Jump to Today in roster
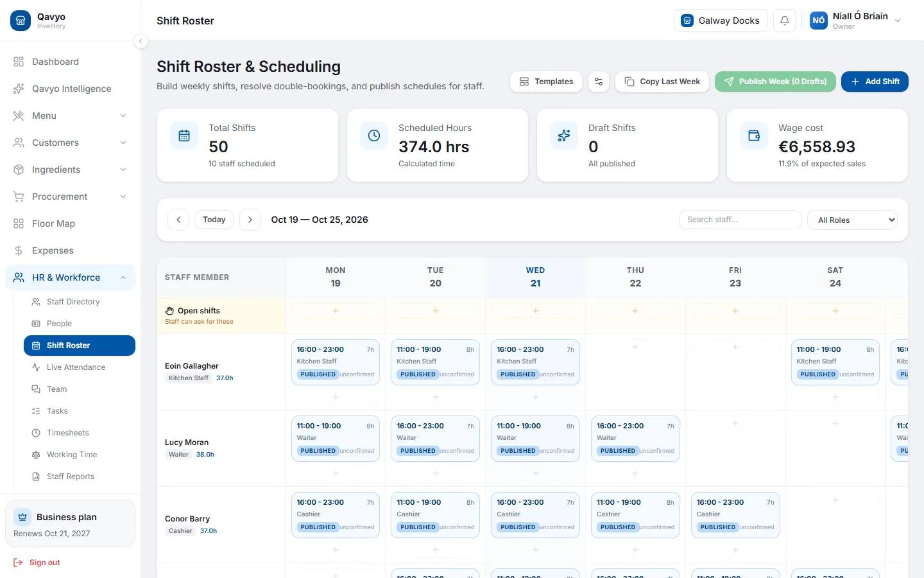 214,220
